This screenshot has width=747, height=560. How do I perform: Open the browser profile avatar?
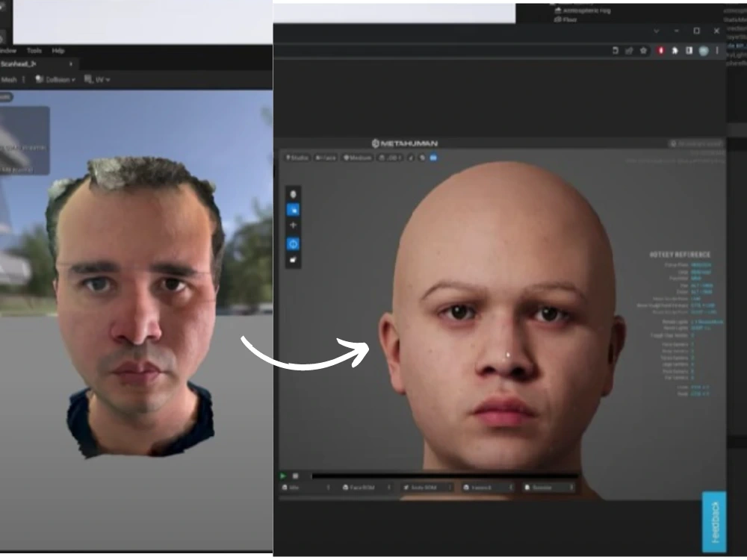point(704,51)
